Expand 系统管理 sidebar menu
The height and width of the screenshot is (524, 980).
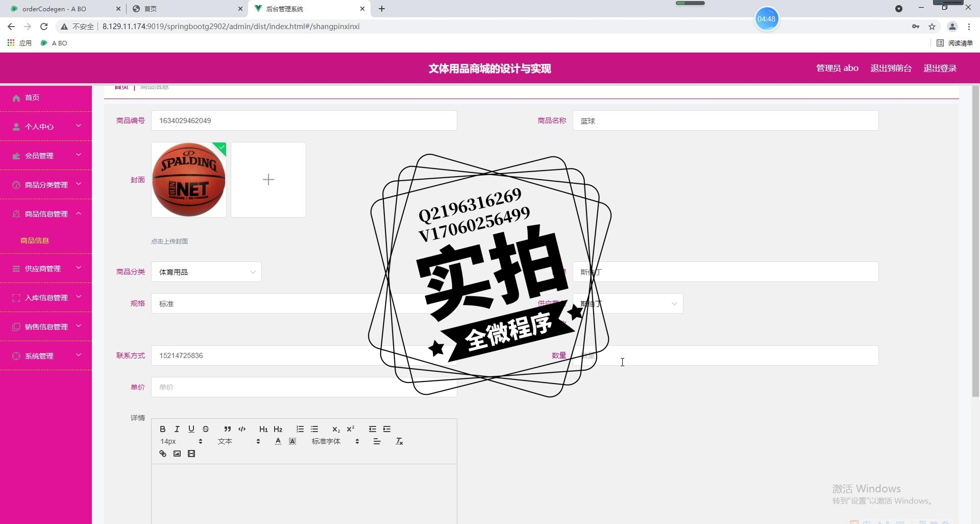click(x=46, y=355)
